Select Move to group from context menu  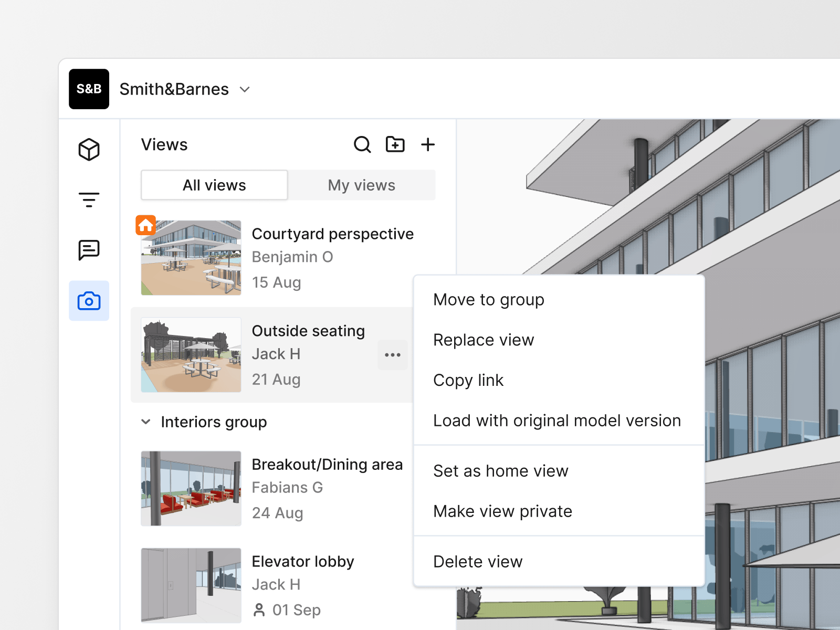click(x=488, y=299)
